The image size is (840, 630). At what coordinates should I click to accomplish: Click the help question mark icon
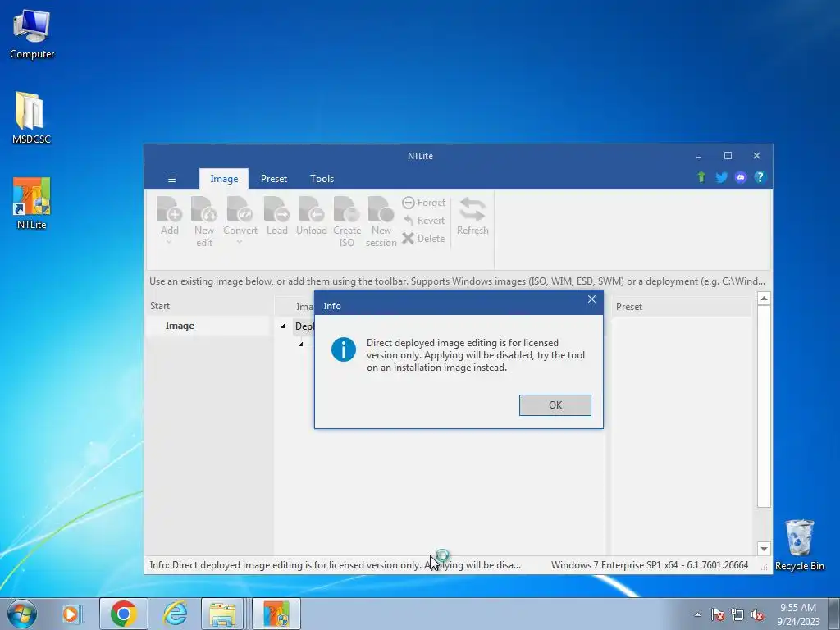pos(760,177)
